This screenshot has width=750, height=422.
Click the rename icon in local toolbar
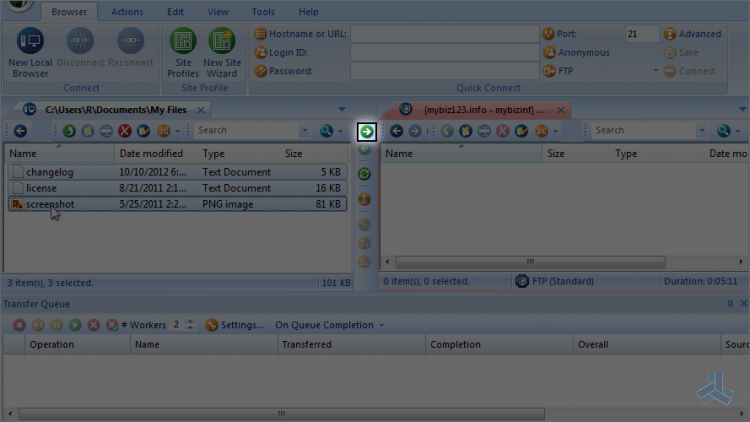click(x=106, y=131)
